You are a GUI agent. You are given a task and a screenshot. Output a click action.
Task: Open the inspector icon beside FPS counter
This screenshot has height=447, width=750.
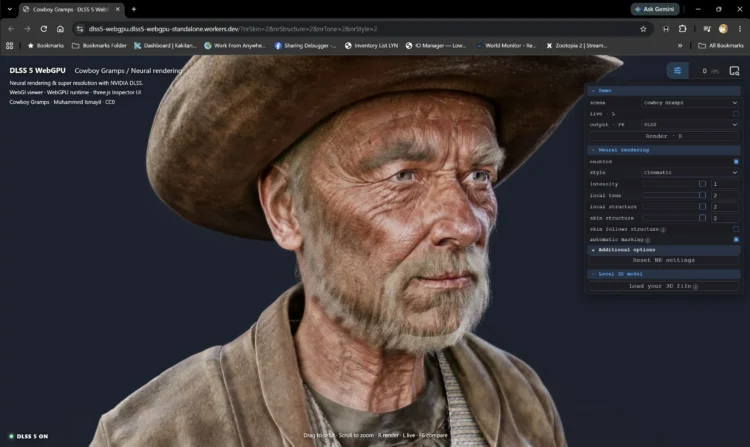734,71
